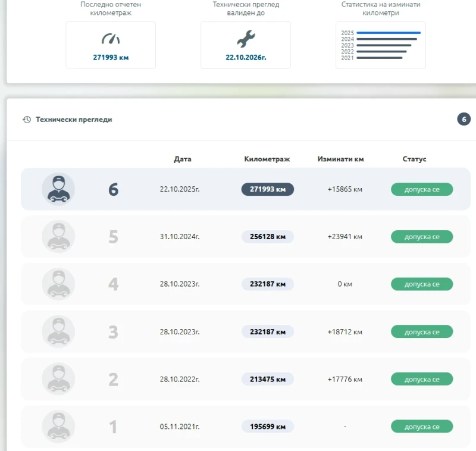Screen dimensions: 476x451
Task: Click the mechanic avatar in inspection row 4
Action: pos(58,284)
